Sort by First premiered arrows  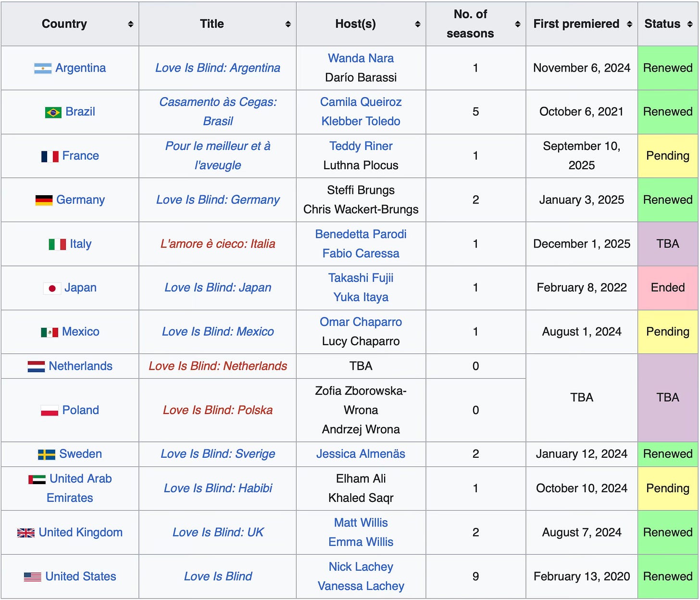click(629, 24)
